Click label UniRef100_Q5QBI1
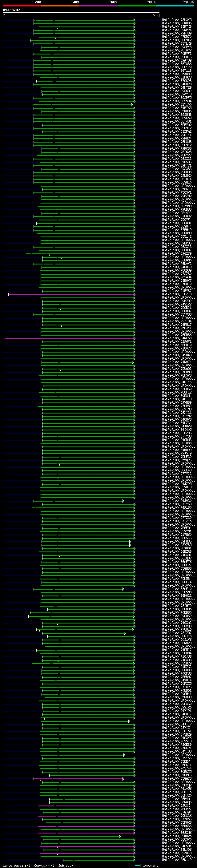 tap(177, 308)
